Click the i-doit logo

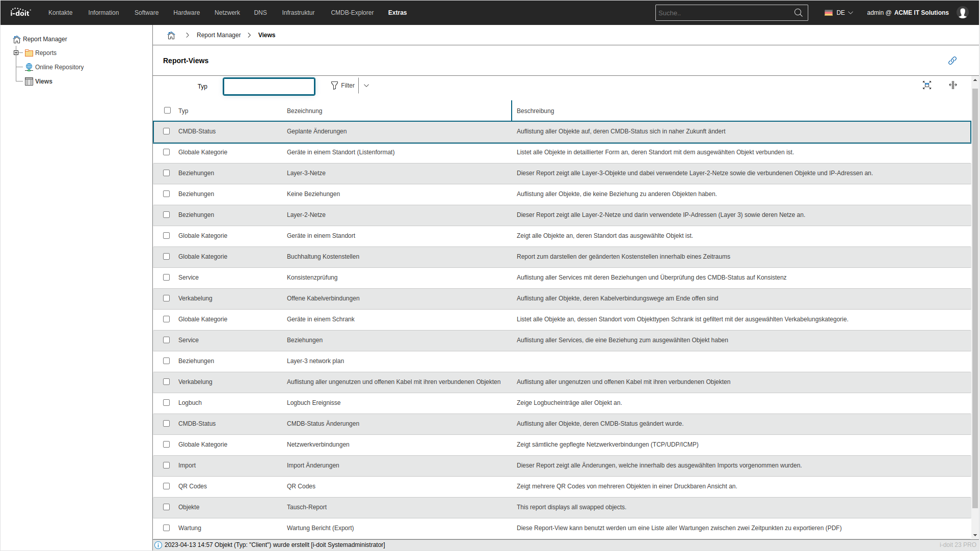20,12
